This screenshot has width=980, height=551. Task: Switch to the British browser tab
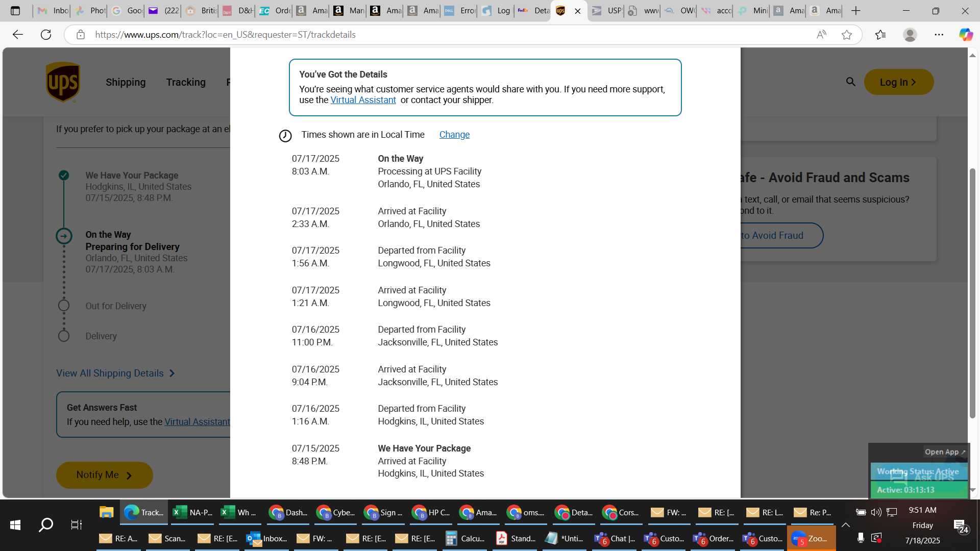[x=201, y=11]
